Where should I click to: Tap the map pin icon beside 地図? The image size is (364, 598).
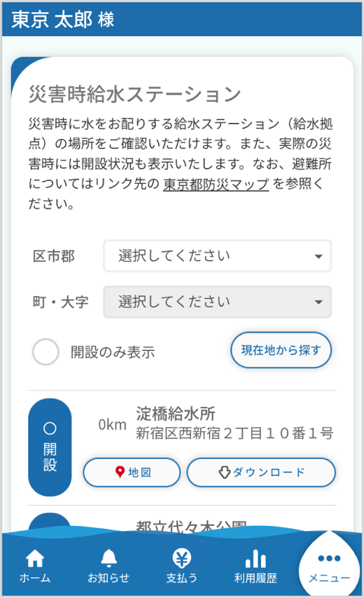(x=120, y=473)
